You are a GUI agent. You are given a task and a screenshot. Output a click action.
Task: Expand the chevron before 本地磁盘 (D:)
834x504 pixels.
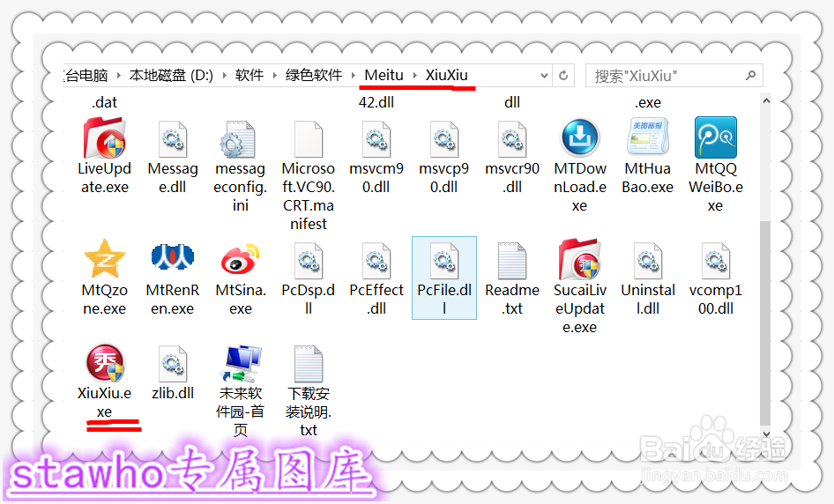118,76
